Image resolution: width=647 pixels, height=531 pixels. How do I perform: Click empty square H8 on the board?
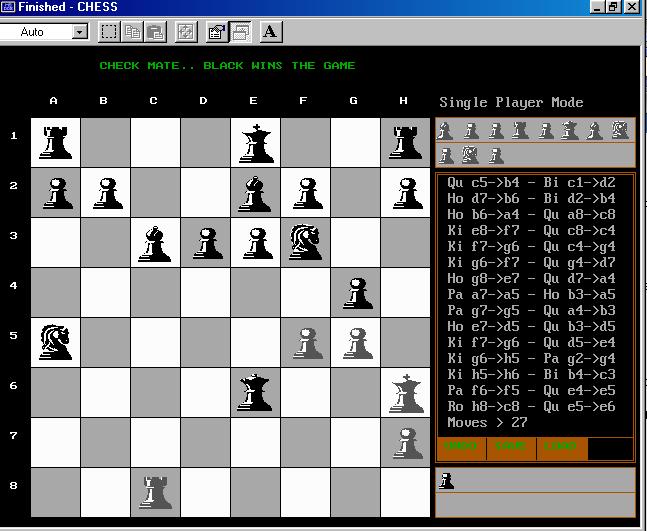405,492
